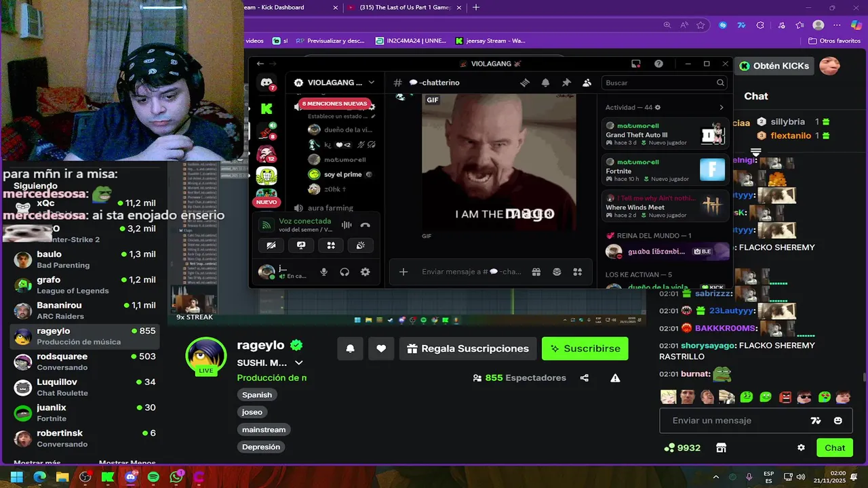This screenshot has width=868, height=488.
Task: Expand Discord Actividad panel arrow
Action: tap(721, 107)
